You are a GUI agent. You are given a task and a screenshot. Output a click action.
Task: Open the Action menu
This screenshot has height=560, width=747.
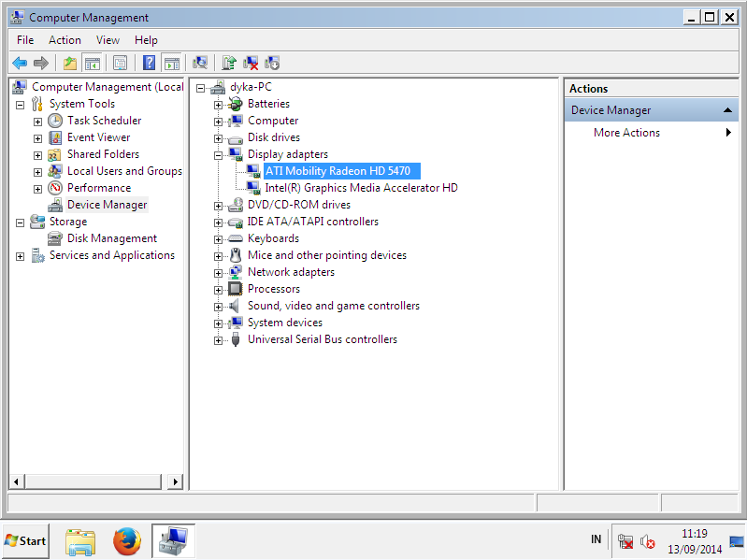(x=65, y=40)
